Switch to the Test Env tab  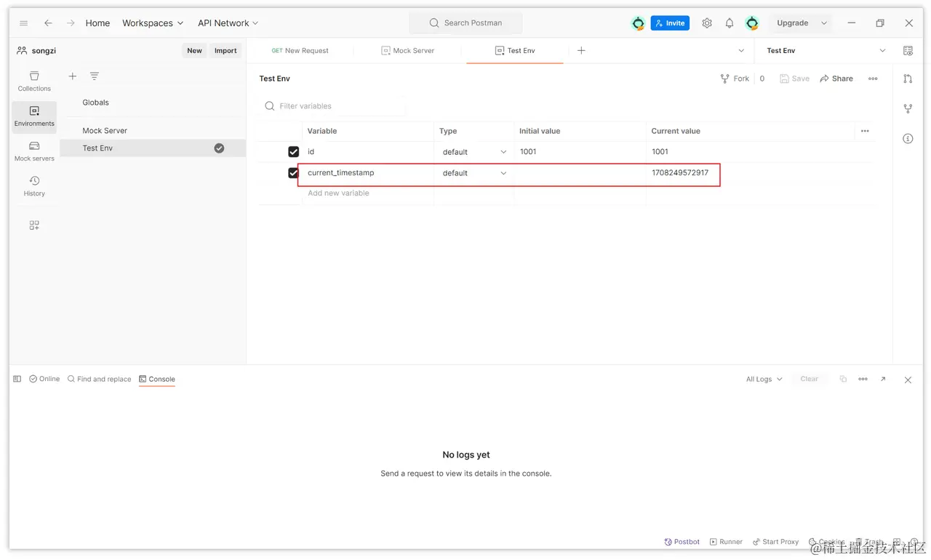click(x=515, y=51)
